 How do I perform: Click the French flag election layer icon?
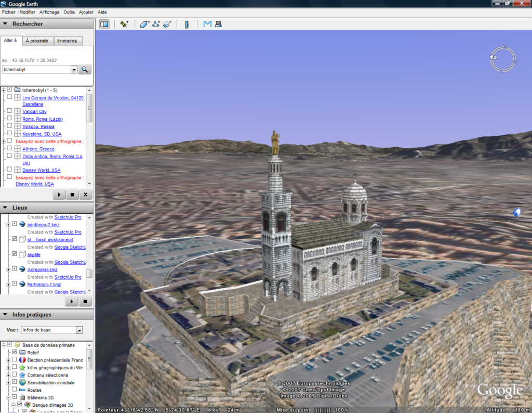pos(22,359)
